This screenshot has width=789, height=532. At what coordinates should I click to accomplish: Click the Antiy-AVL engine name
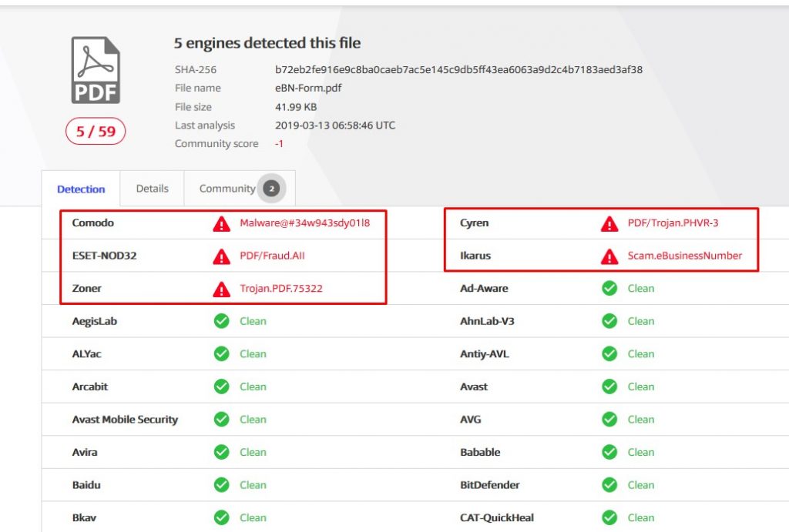click(484, 353)
